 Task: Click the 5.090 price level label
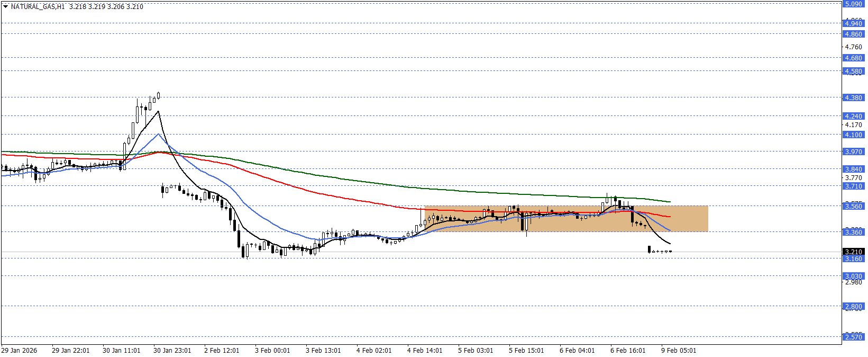pyautogui.click(x=853, y=4)
